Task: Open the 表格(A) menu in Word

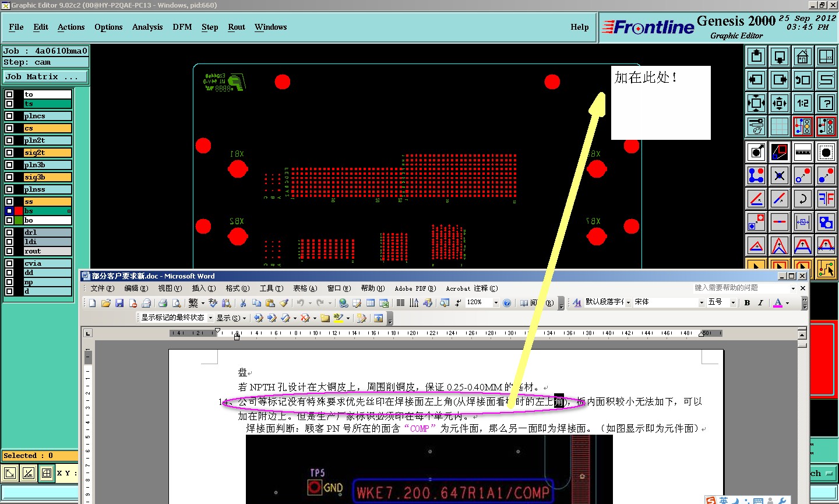Action: tap(305, 288)
